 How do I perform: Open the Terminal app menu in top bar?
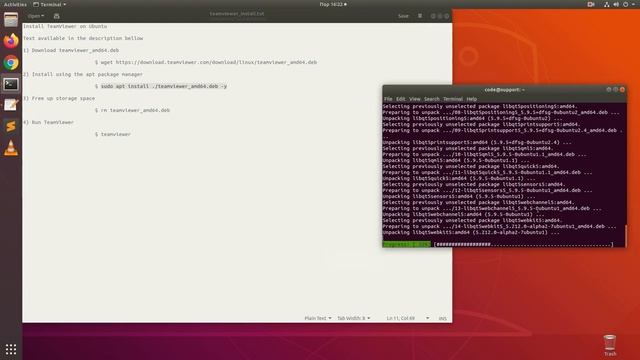[49, 4]
